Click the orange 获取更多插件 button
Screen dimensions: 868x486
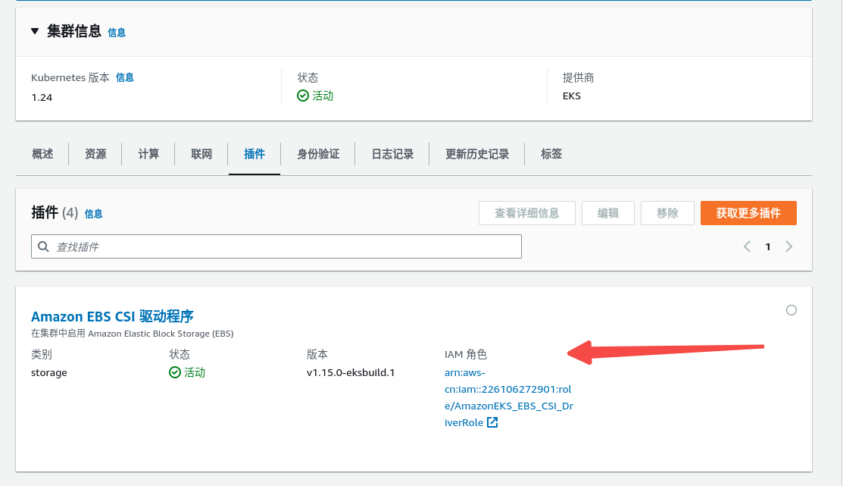click(x=748, y=213)
